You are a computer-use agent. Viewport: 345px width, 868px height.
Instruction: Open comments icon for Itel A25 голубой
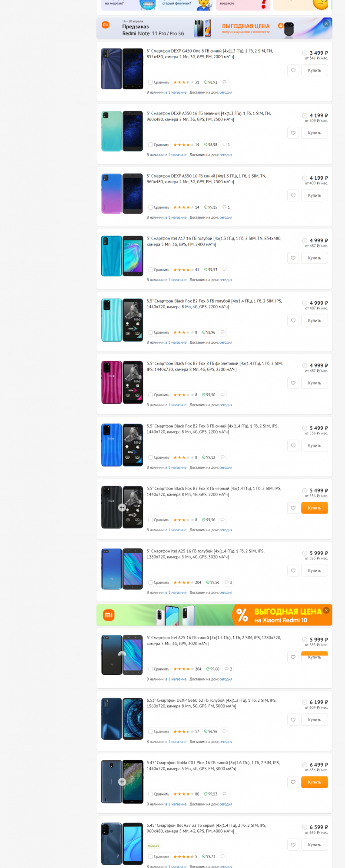[x=228, y=582]
